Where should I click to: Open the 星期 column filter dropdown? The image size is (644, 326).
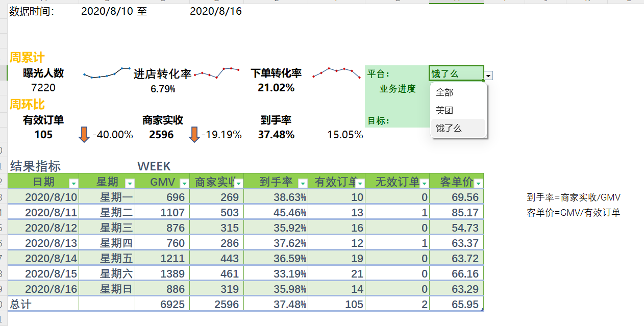click(x=130, y=182)
